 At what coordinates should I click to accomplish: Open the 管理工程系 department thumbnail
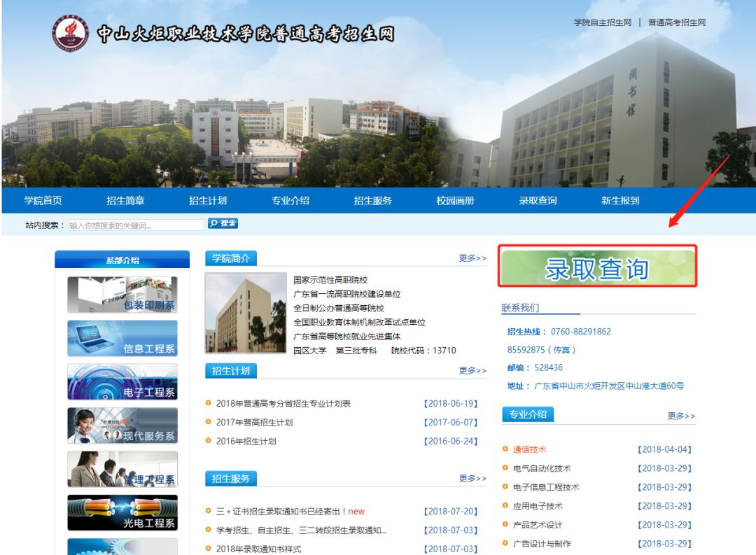[x=122, y=469]
